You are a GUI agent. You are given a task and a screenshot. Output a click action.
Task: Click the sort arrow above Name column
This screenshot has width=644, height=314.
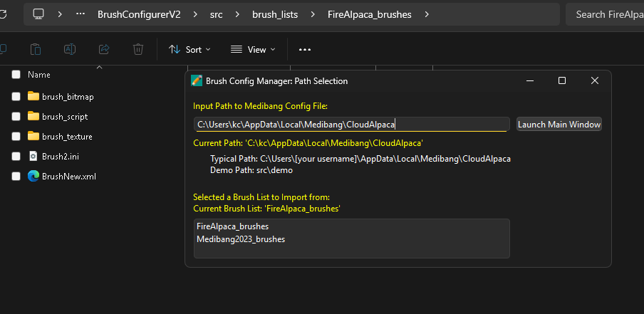tap(99, 67)
